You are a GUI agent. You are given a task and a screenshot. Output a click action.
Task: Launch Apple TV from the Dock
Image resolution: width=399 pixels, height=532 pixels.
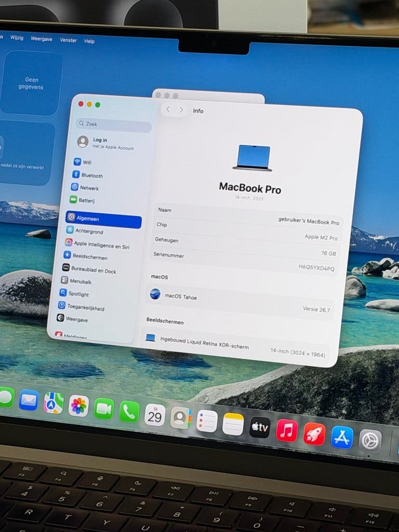pos(260,428)
